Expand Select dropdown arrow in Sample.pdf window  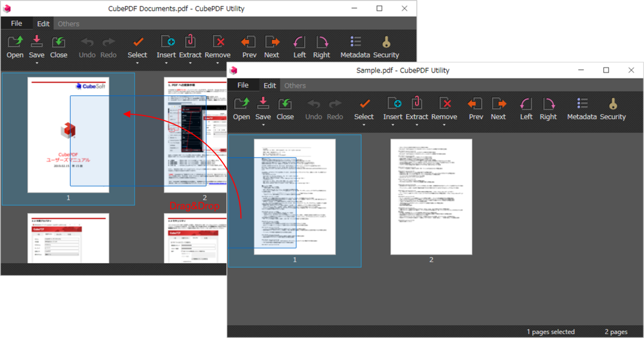[364, 125]
